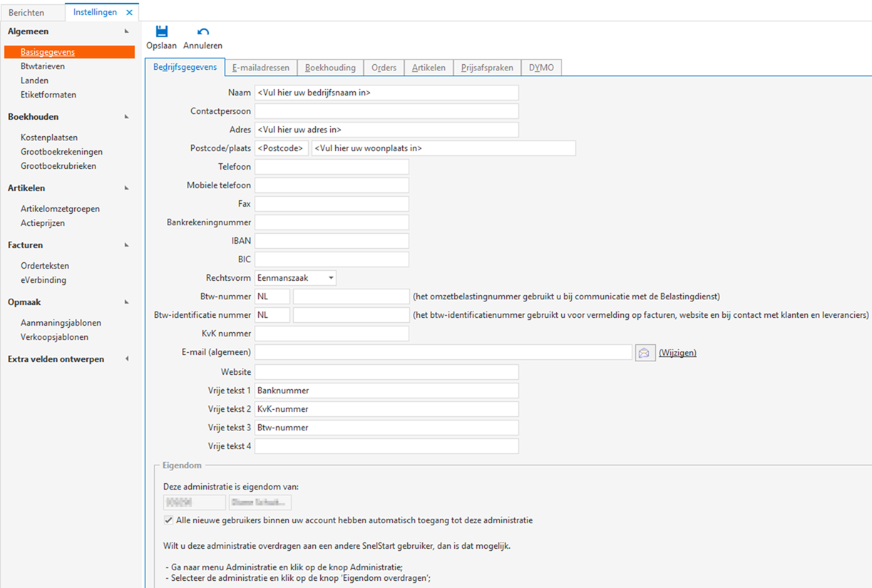Viewport: 872px width, 588px height.
Task: Open the Rechtsvorm dropdown showing Eenmanszaak
Action: (x=329, y=277)
